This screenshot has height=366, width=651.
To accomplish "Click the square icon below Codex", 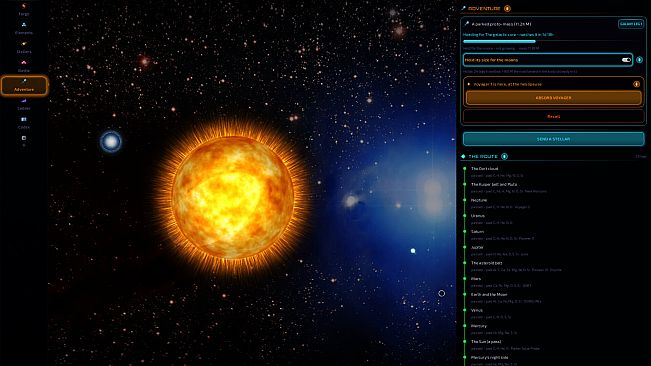I will (24, 138).
